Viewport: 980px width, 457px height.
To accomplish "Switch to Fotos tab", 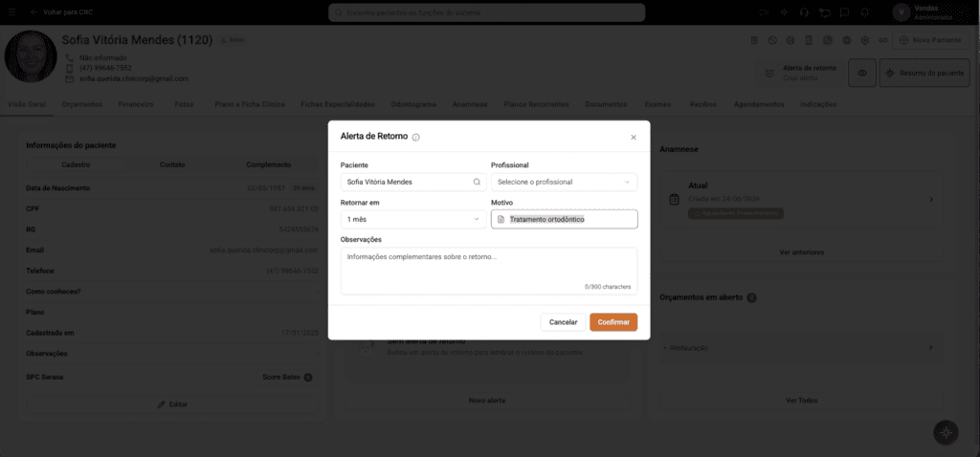I will click(x=185, y=104).
